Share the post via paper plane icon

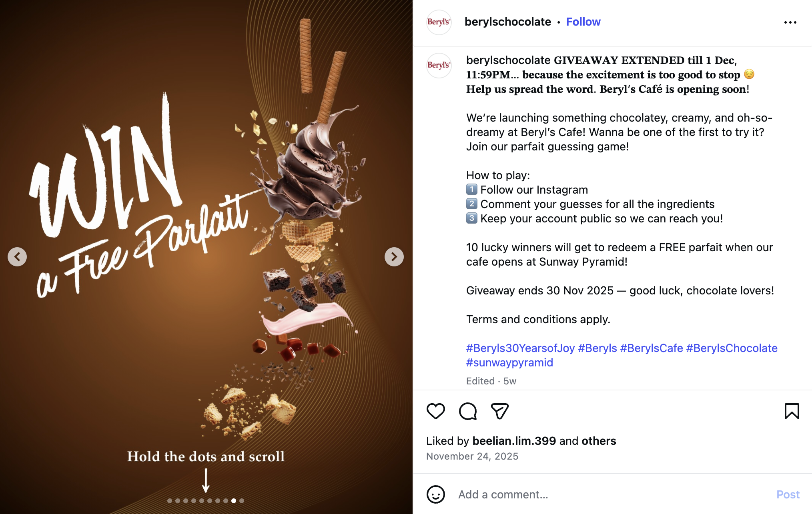[499, 411]
